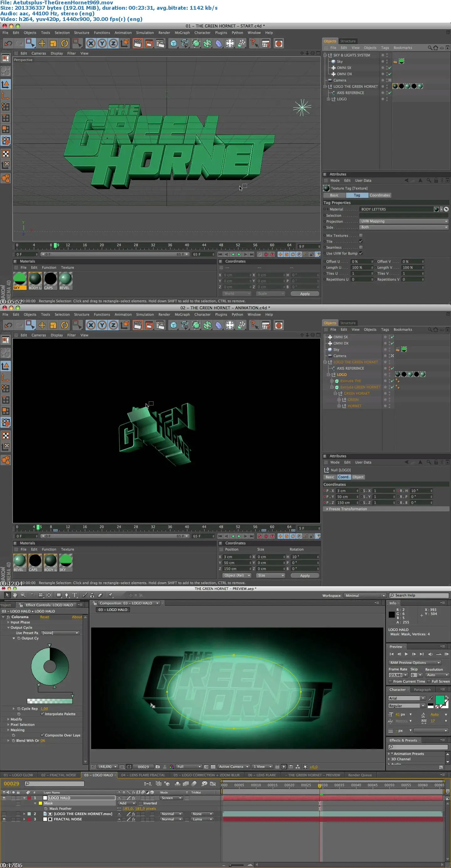Click eyedropper in Character panel
This screenshot has height=868, width=451.
click(x=431, y=698)
